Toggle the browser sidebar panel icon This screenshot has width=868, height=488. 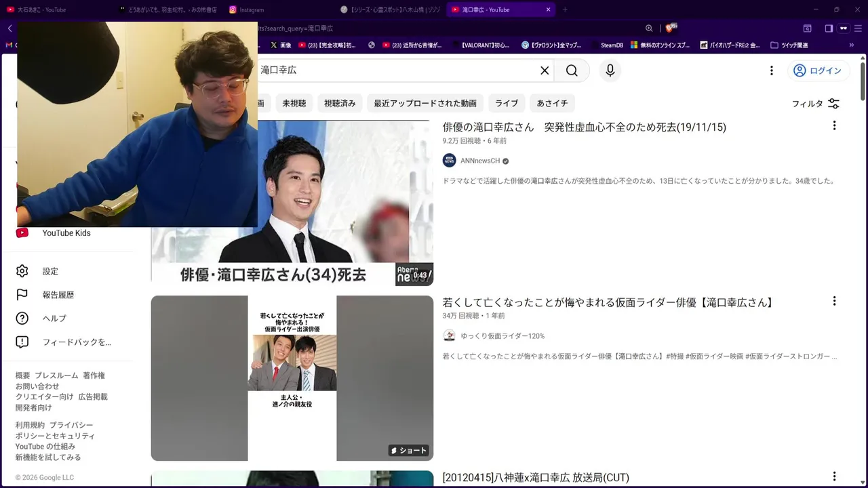[829, 28]
